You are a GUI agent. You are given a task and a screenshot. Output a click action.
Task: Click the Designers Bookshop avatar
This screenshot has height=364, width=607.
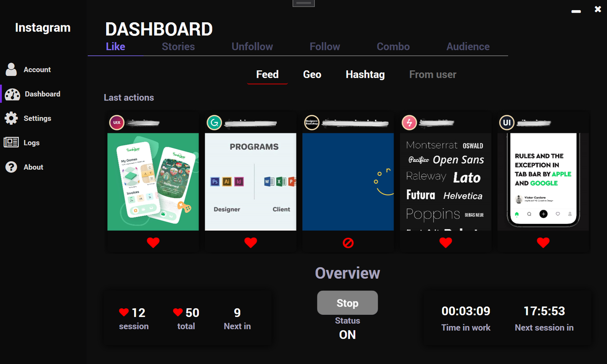coord(312,123)
